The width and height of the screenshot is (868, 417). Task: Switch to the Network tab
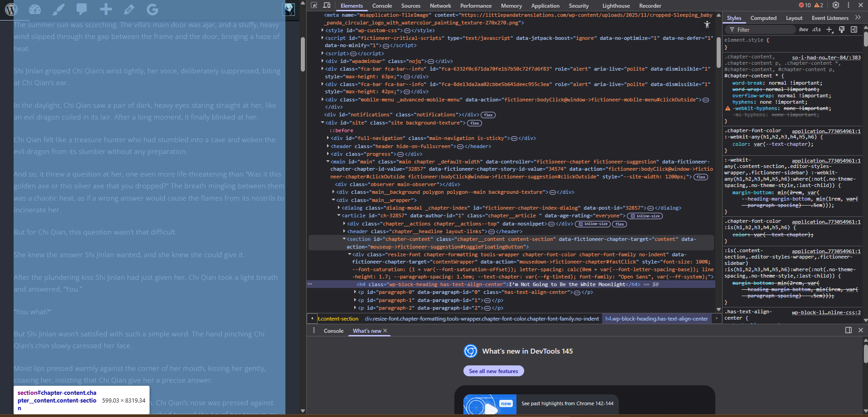click(440, 6)
